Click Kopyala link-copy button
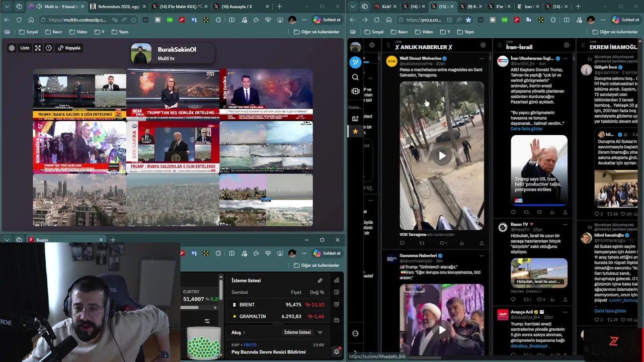This screenshot has height=362, width=644. coord(69,48)
